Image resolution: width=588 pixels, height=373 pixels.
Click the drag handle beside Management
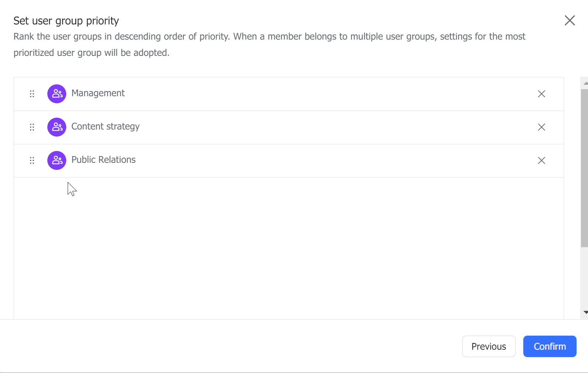pos(32,94)
